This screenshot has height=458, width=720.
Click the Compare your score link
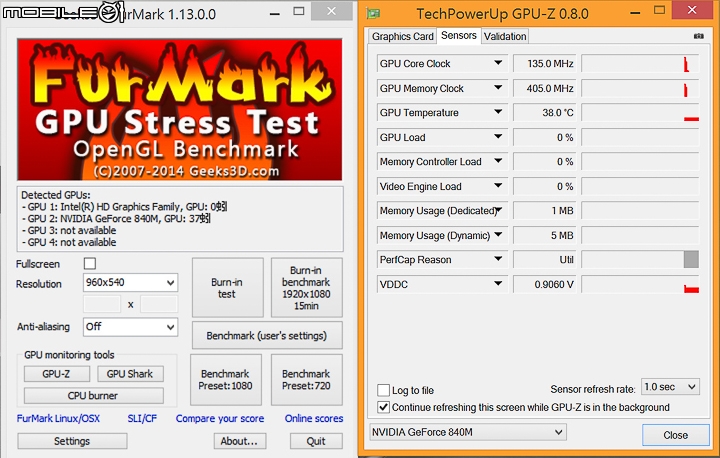pyautogui.click(x=220, y=418)
